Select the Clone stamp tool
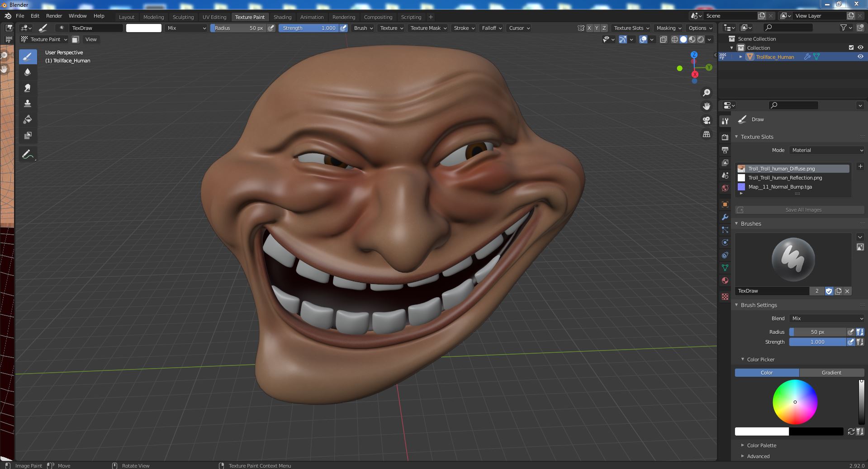This screenshot has height=469, width=868. (28, 104)
